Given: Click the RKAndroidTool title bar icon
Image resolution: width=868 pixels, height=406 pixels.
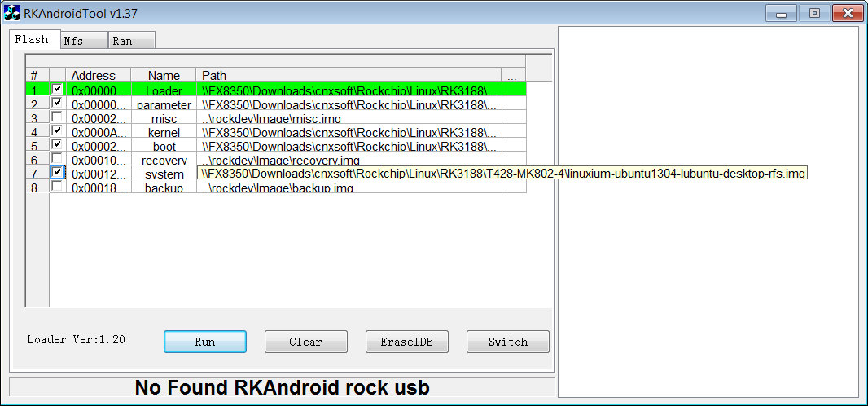Looking at the screenshot, I should tap(12, 13).
